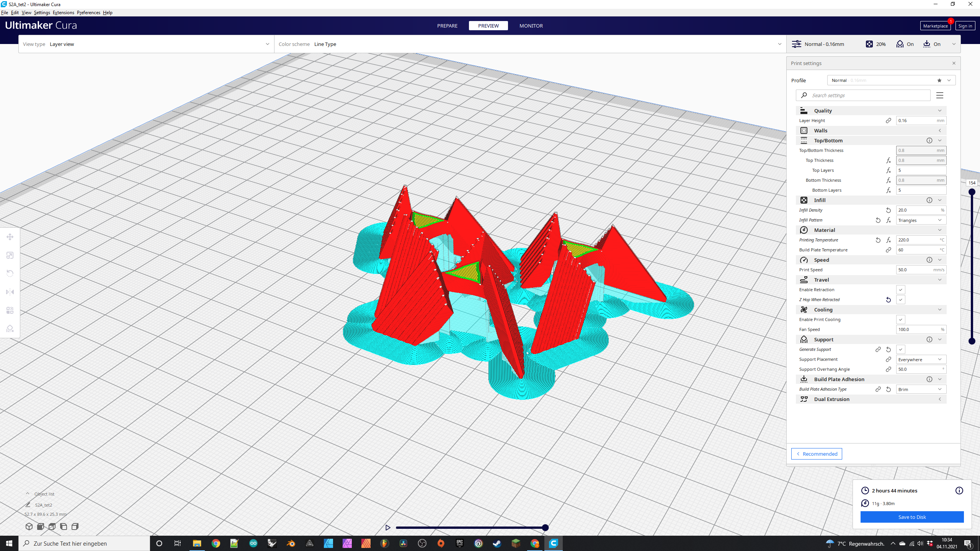The image size is (980, 551).
Task: Open the View type dropdown
Action: tap(146, 44)
